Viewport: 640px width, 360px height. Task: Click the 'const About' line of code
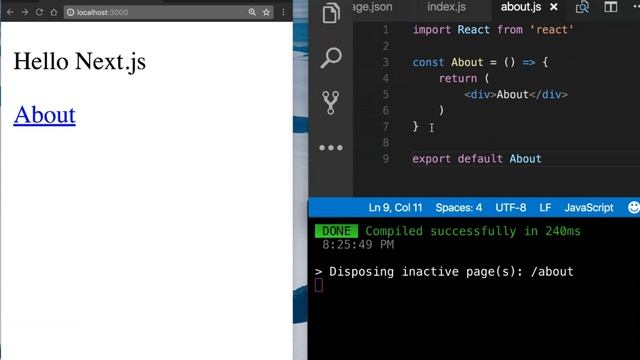pyautogui.click(x=480, y=62)
